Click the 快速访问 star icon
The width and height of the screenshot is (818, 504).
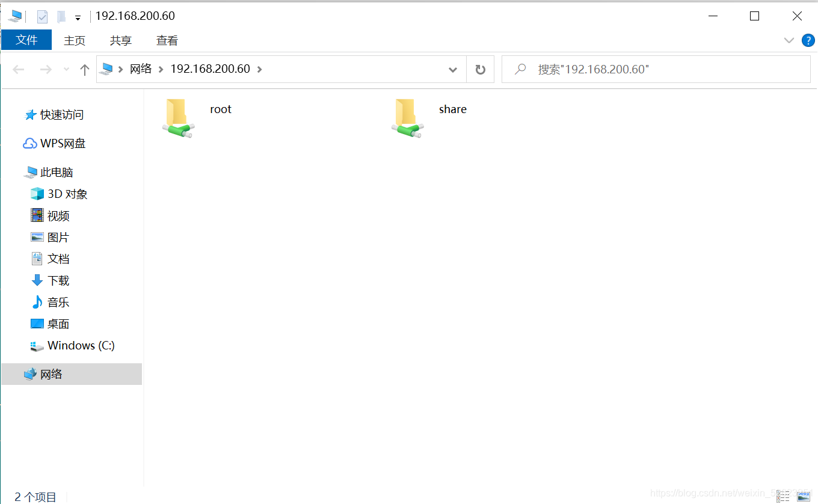coord(30,114)
